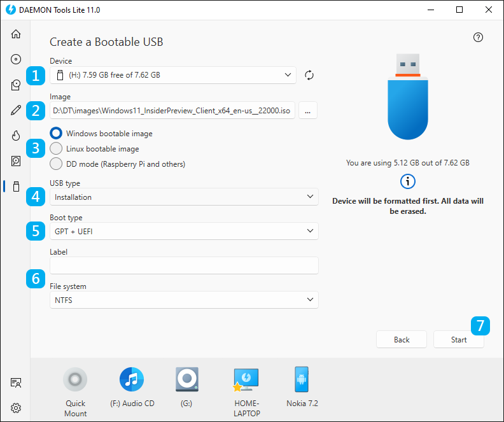The width and height of the screenshot is (504, 422).
Task: Select DD mode (Raspberry Pi) option
Action: (118, 164)
